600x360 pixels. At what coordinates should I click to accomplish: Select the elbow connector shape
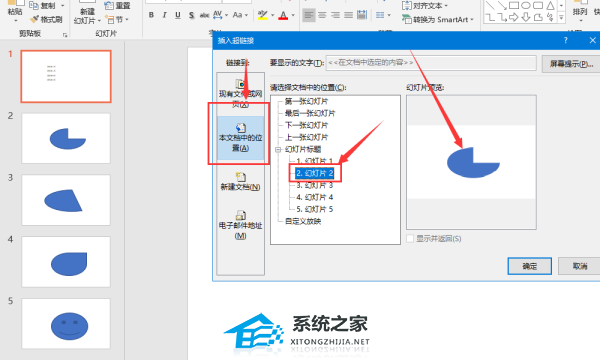pyautogui.click(x=489, y=17)
